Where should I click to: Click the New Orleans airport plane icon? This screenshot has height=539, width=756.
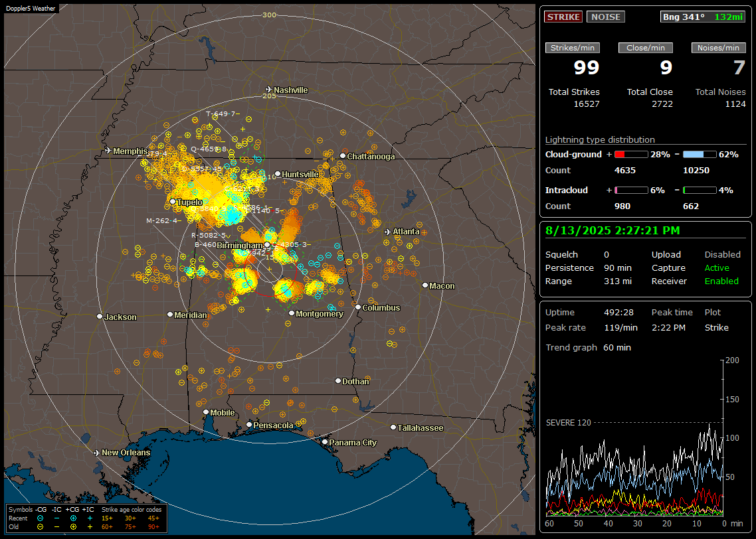click(x=97, y=453)
